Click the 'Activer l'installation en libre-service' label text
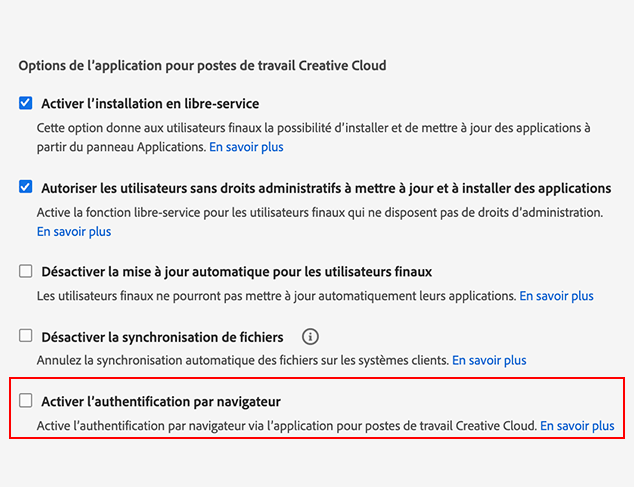Viewport: 634px width, 487px height. [x=150, y=103]
